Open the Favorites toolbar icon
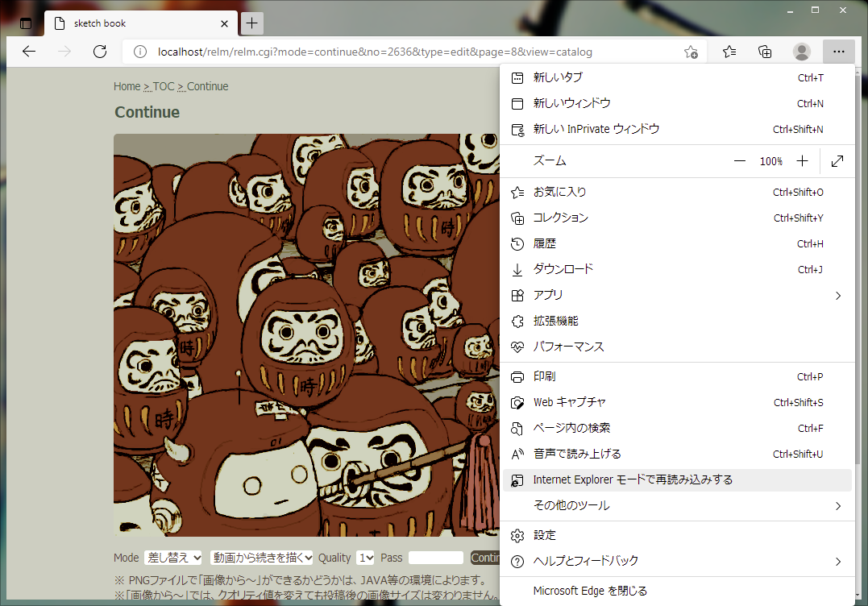Image resolution: width=868 pixels, height=606 pixels. coord(729,52)
